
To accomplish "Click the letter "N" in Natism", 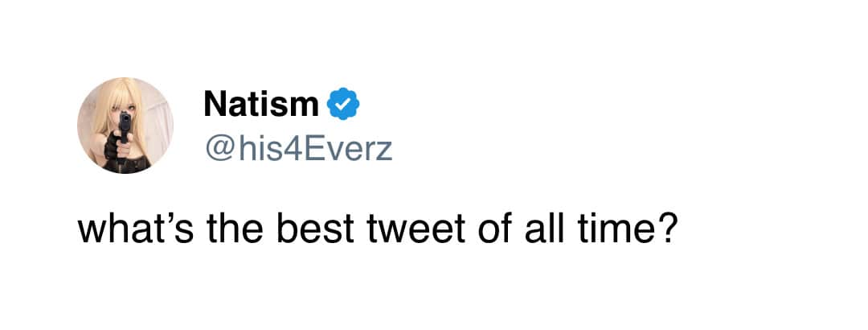I will [x=215, y=104].
